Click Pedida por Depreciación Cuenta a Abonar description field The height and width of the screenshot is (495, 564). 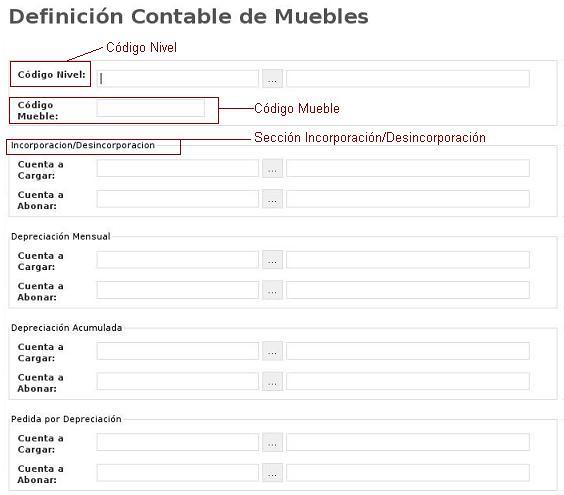408,473
